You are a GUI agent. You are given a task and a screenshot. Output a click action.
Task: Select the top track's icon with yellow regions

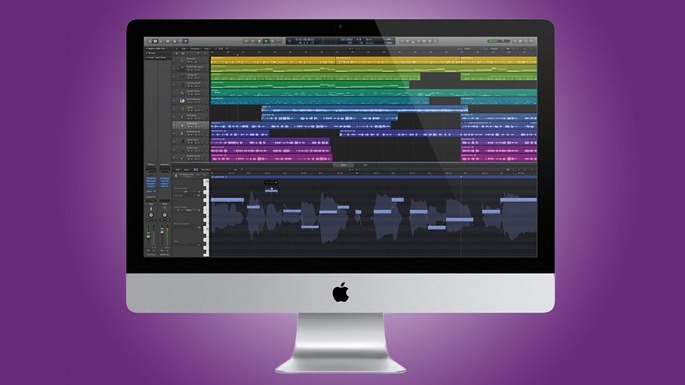tap(183, 60)
